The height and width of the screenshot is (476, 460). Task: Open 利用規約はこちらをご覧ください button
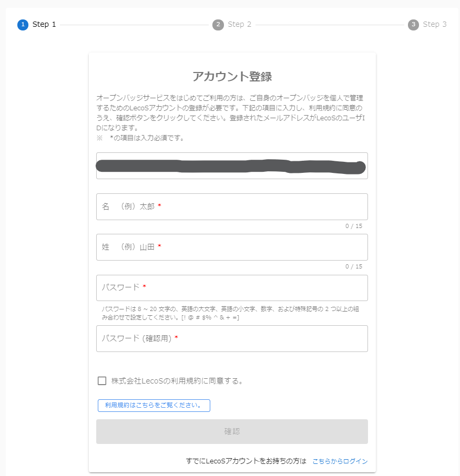154,406
